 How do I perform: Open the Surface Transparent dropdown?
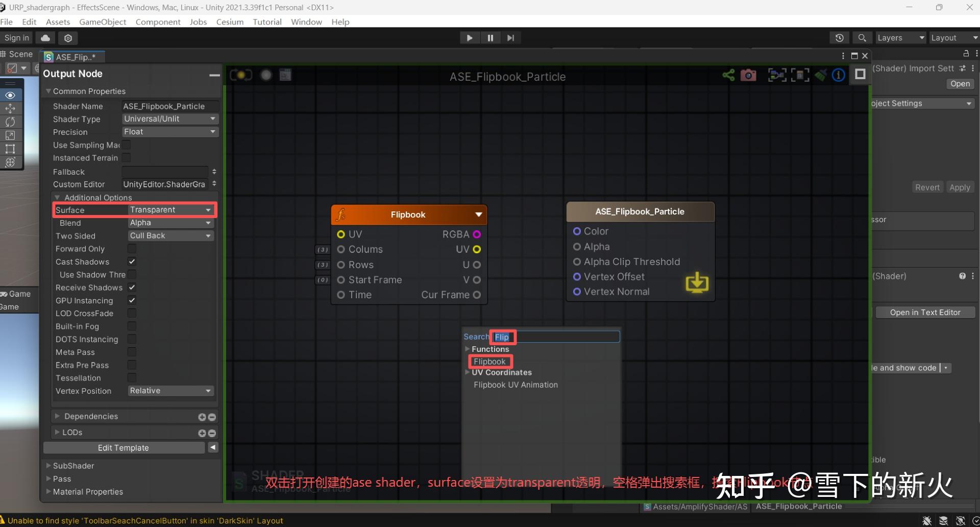(170, 210)
